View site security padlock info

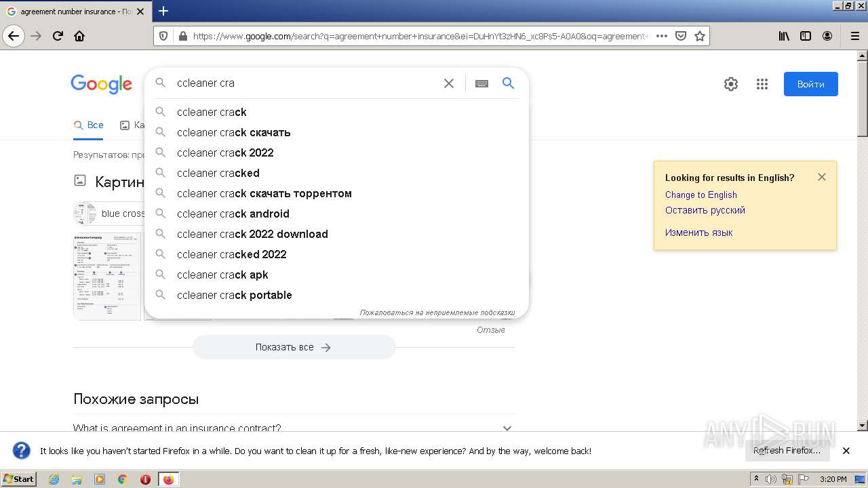tap(182, 36)
